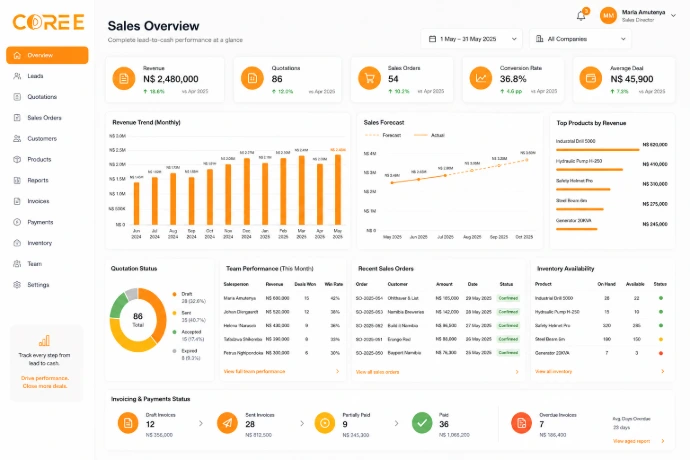This screenshot has height=460, width=690.
Task: Click View full team performance link
Action: point(254,372)
